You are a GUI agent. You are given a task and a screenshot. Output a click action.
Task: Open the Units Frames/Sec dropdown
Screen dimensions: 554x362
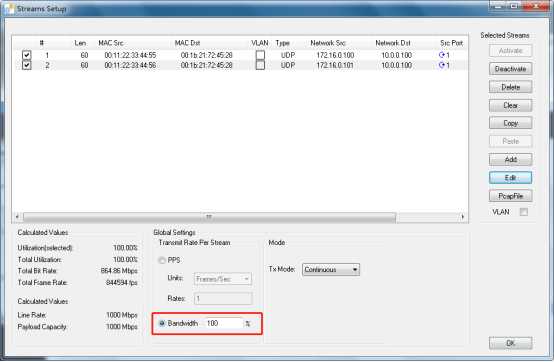coord(223,279)
